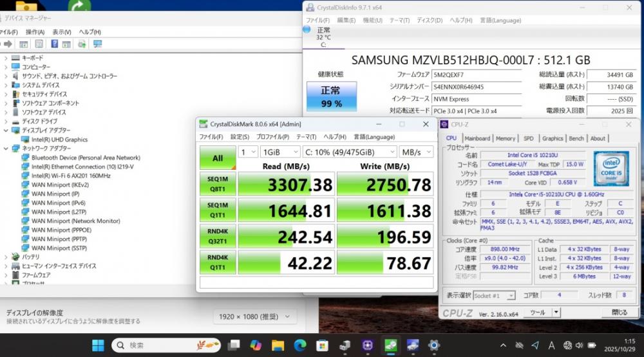Open Microsoft Edge from the taskbar

(300, 345)
